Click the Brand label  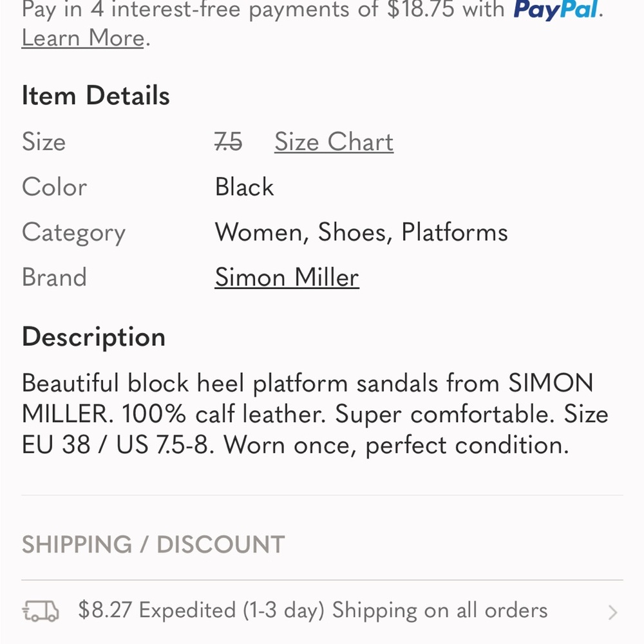(55, 277)
